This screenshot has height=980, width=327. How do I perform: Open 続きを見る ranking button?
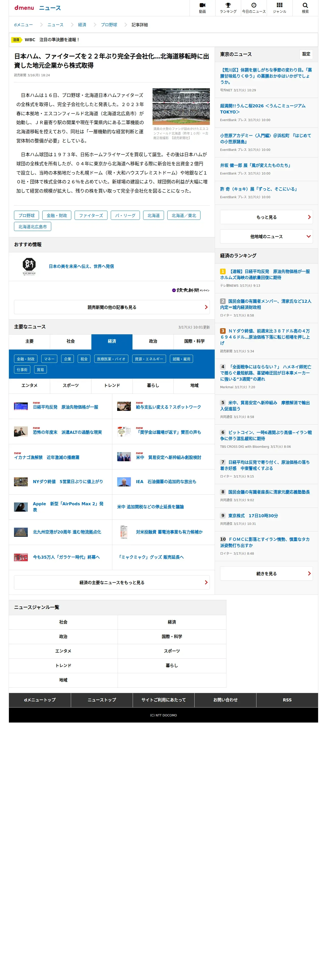[266, 574]
